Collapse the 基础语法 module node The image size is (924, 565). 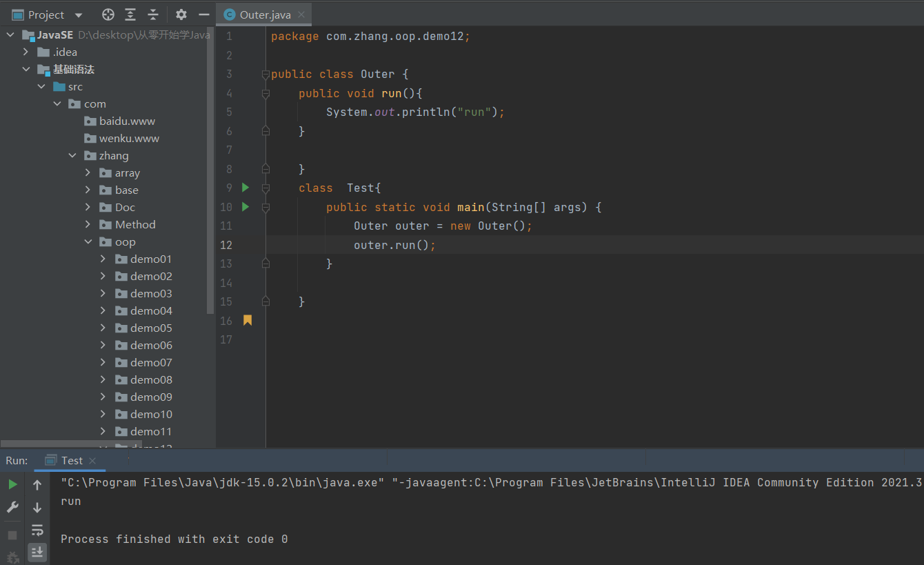click(26, 69)
